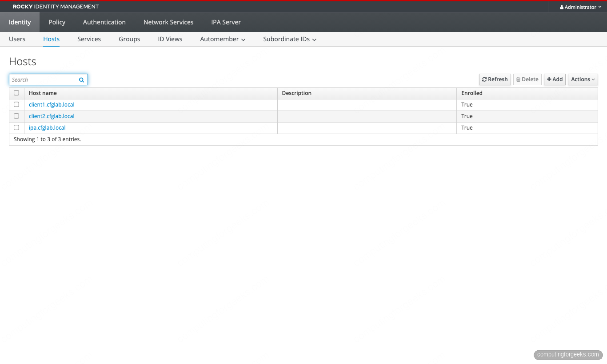Expand the Subordinate IDs dropdown
This screenshot has height=364, width=607.
coord(289,39)
